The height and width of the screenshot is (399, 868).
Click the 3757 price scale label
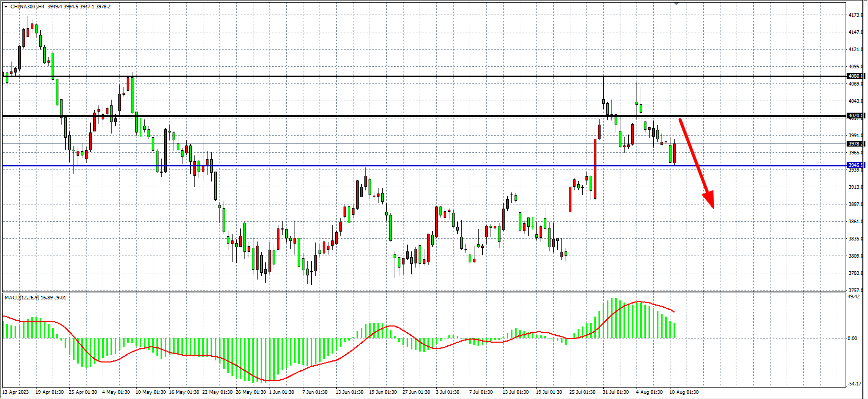[855, 291]
